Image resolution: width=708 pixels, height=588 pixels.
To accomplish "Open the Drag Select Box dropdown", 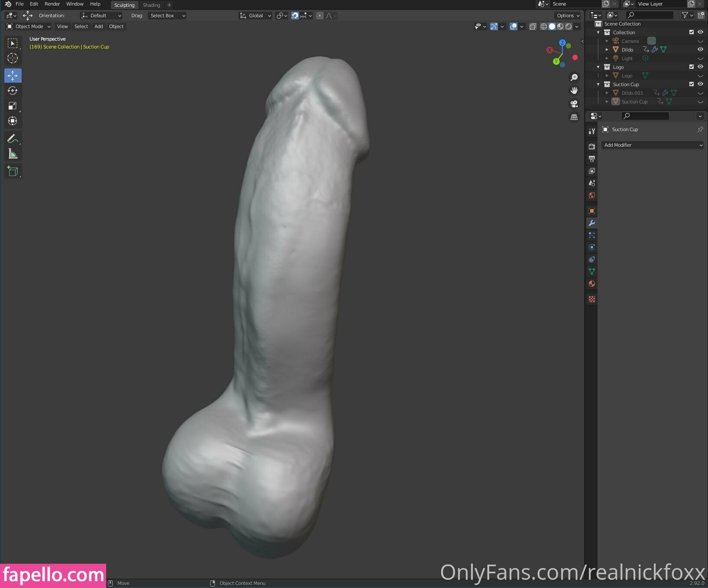I will (167, 16).
